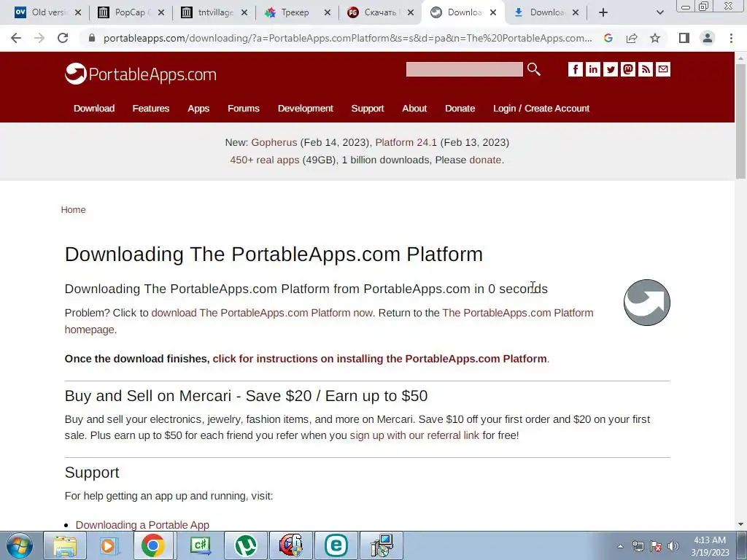Image resolution: width=747 pixels, height=560 pixels.
Task: Open the Features nav item
Action: tap(150, 108)
